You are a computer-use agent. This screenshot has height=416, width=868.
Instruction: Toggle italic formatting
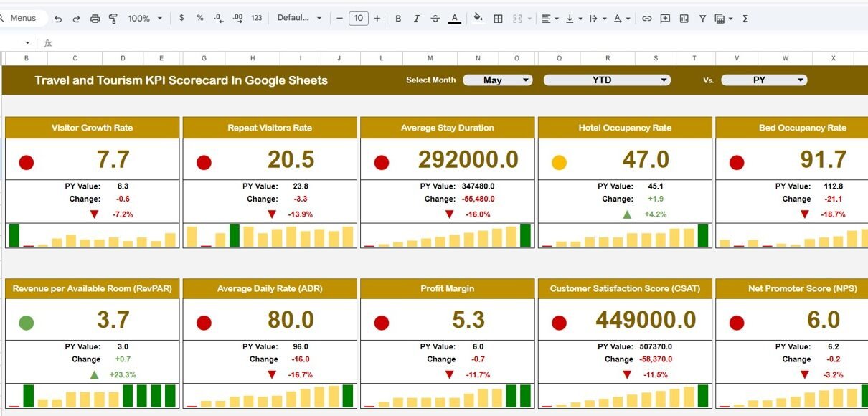point(416,19)
